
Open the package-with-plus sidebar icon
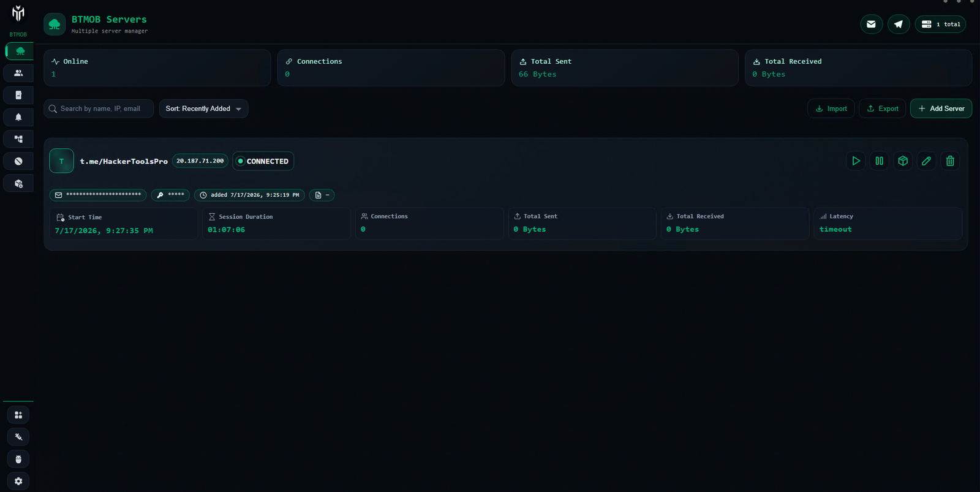[18, 183]
